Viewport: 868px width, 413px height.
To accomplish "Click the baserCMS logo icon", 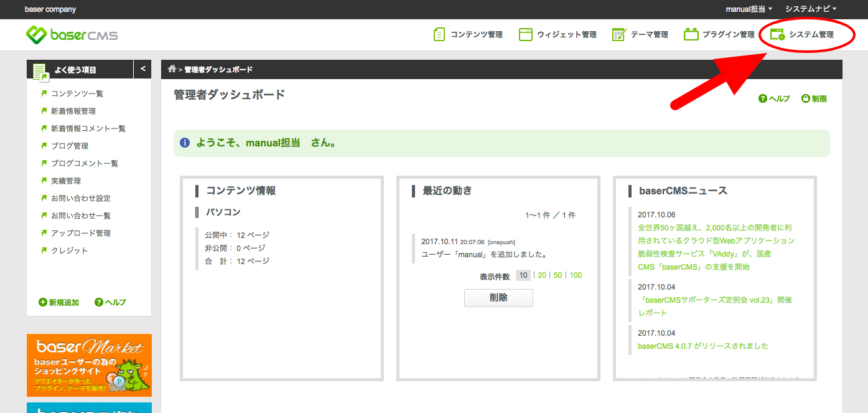I will (x=36, y=34).
